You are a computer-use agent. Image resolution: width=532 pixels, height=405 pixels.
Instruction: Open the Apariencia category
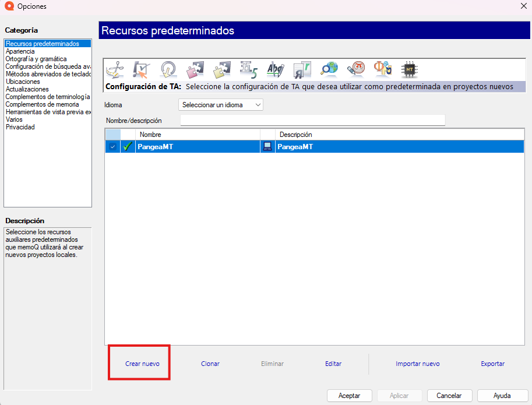point(20,51)
